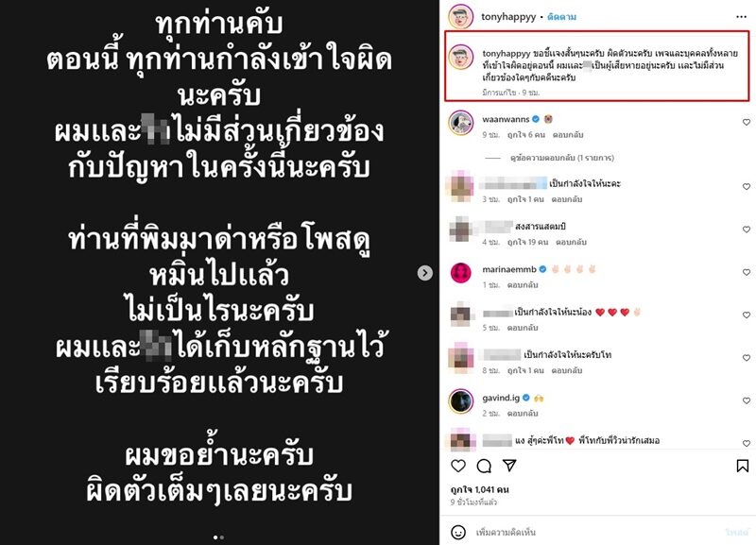The width and height of the screenshot is (756, 545).
Task: Open gavind.ig profile avatar
Action: pyautogui.click(x=461, y=400)
